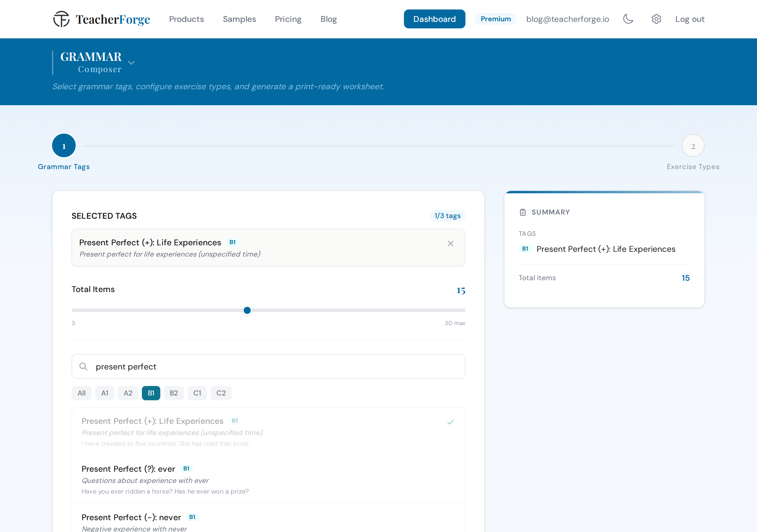Add Present Perfect (?): ever tag
Image resolution: width=757 pixels, height=532 pixels.
pyautogui.click(x=268, y=480)
